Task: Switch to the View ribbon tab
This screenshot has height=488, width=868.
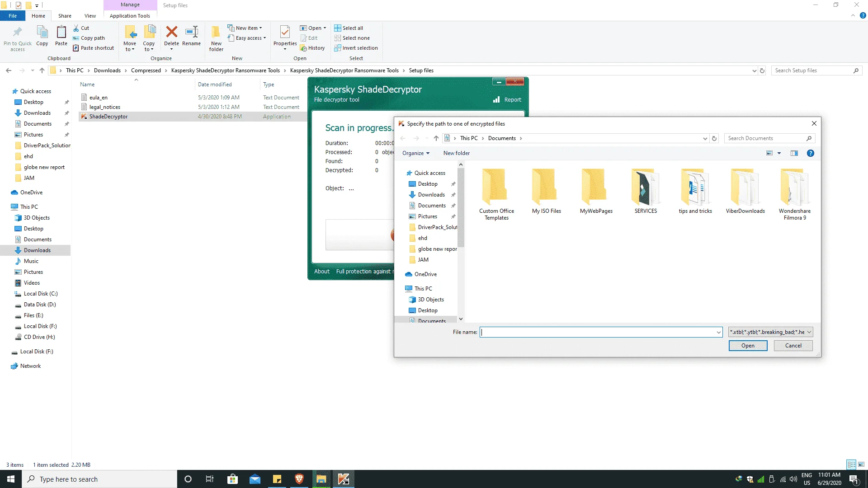Action: (x=90, y=16)
